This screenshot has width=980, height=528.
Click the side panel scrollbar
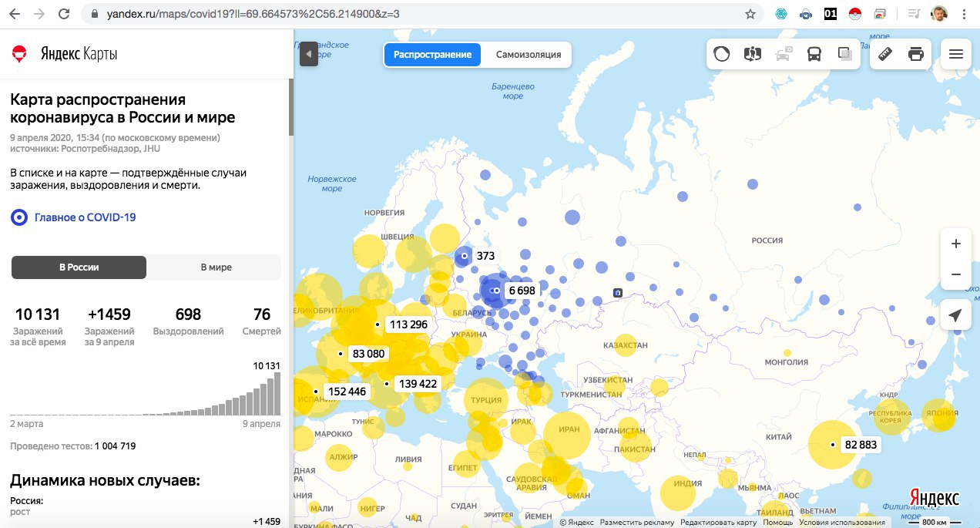click(x=291, y=106)
